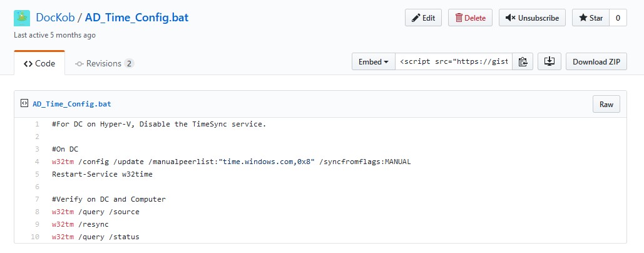Screen dimensions: 644x253
Task: Open the AD_Time_Config.bat gist title link
Action: (136, 18)
